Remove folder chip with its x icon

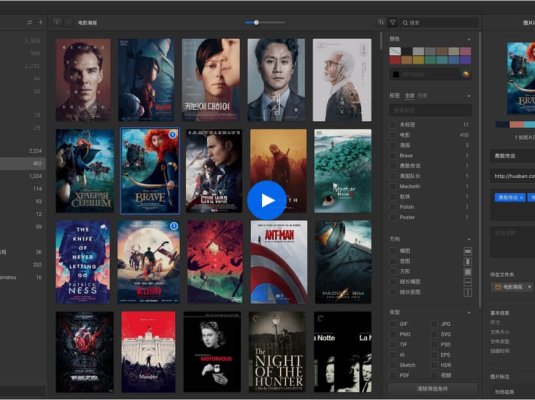pyautogui.click(x=529, y=287)
